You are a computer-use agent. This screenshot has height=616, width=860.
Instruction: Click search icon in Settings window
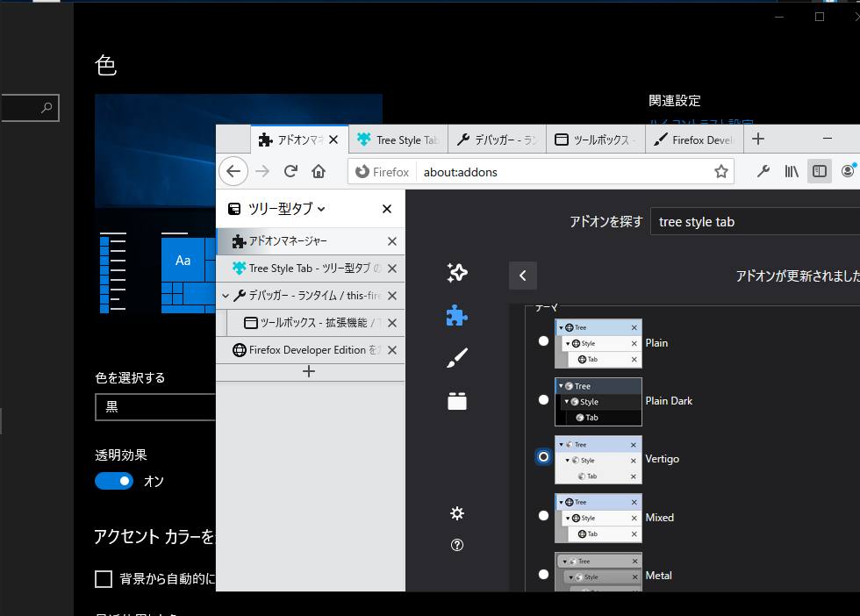[x=47, y=108]
